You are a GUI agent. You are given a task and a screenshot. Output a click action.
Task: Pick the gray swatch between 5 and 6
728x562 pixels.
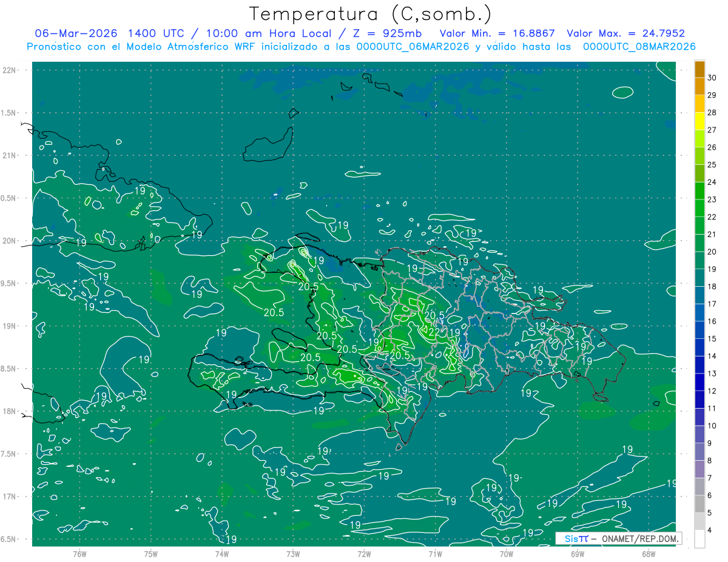(x=699, y=504)
